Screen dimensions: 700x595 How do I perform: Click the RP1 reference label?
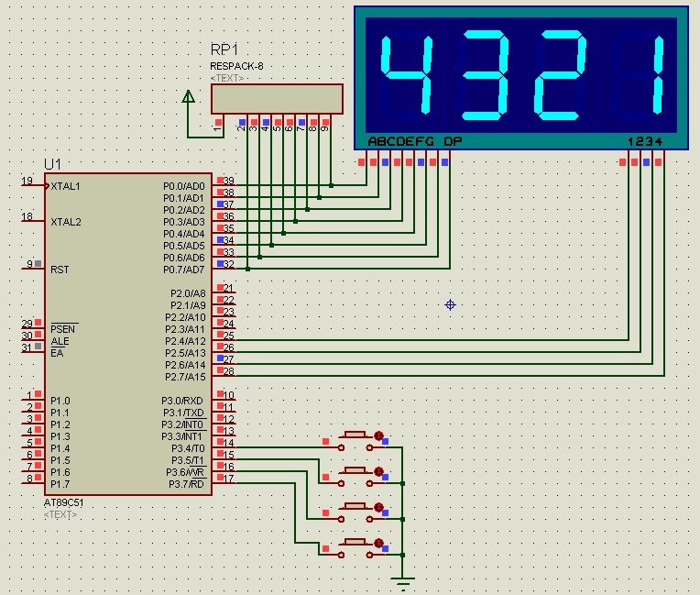(224, 50)
